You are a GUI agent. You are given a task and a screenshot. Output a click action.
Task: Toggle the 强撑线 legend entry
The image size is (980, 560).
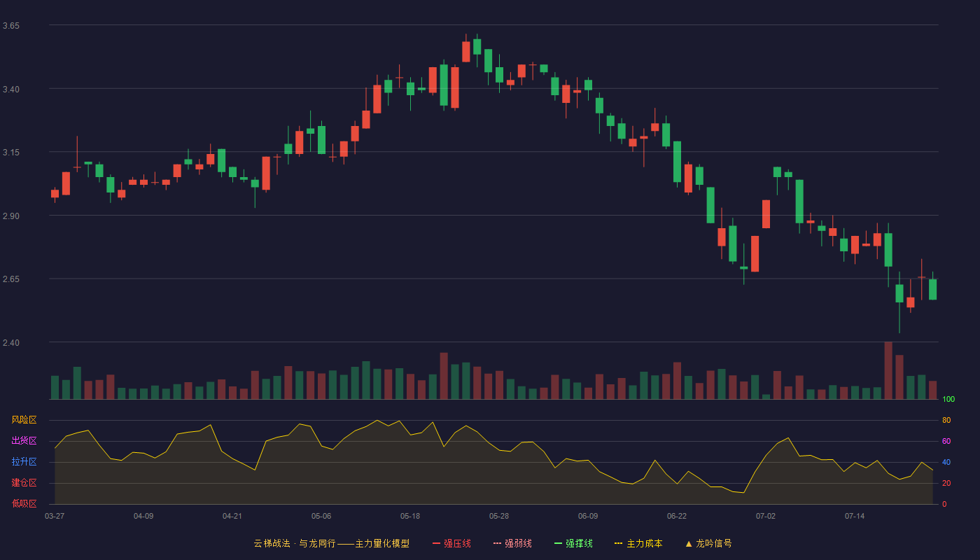point(573,543)
